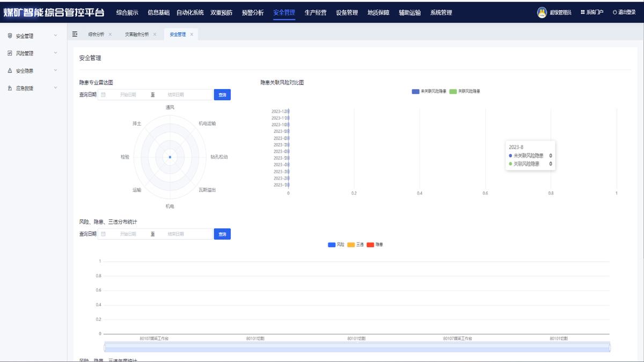Focus 结束日期 field in 三违分布统计 query
The height and width of the screenshot is (362, 644).
[175, 234]
